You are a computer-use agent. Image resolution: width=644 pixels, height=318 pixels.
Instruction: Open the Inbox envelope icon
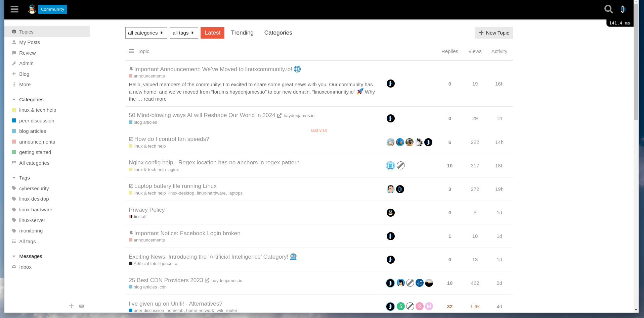[14, 267]
